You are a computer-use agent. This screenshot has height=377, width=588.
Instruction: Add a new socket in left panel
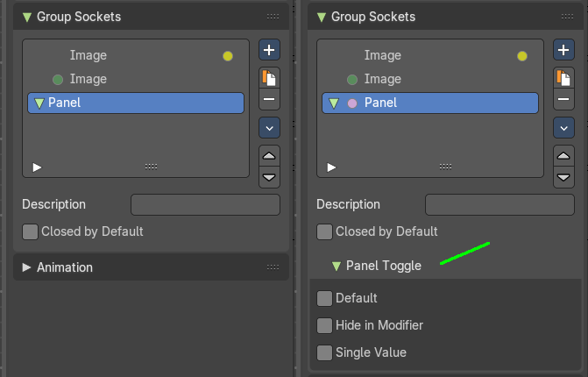269,49
